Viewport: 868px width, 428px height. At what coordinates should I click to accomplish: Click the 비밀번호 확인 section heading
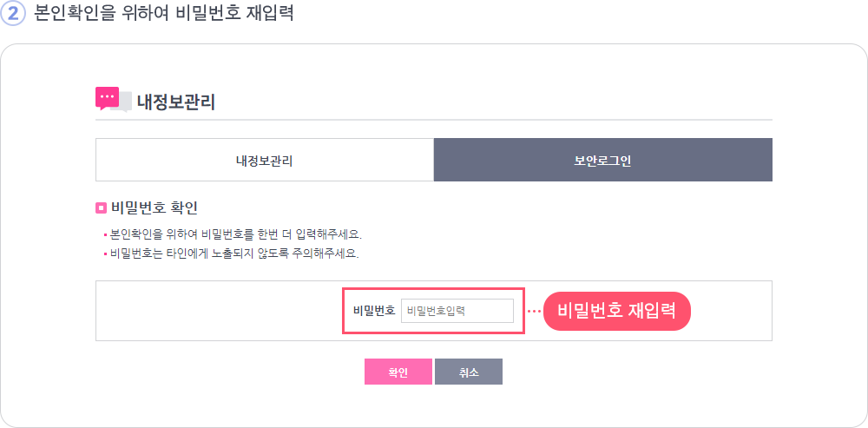point(155,208)
